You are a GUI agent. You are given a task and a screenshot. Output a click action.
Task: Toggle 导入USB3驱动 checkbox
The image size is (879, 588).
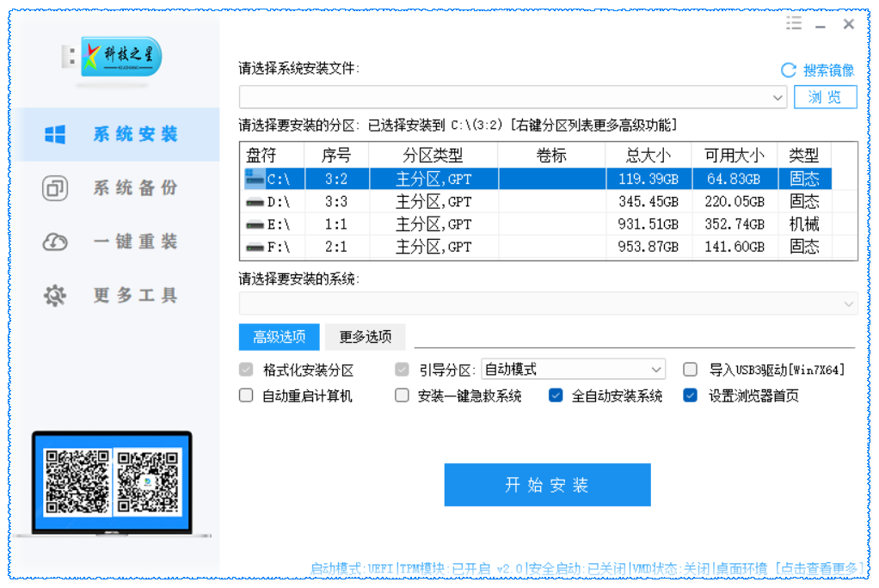point(690,370)
